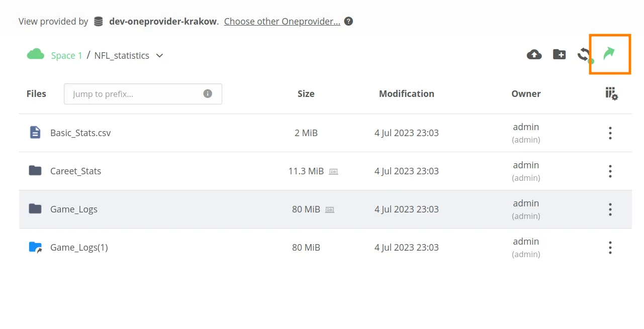Open the columns configuration icon
Image resolution: width=644 pixels, height=329 pixels.
[x=611, y=93]
